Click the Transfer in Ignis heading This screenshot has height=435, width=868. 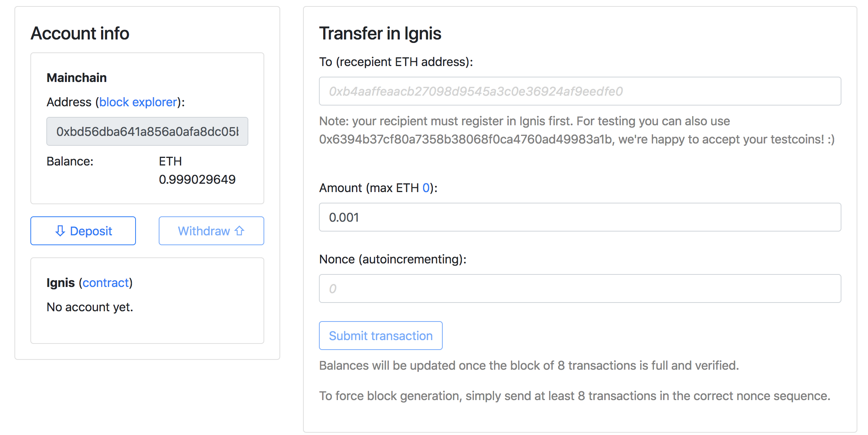380,33
